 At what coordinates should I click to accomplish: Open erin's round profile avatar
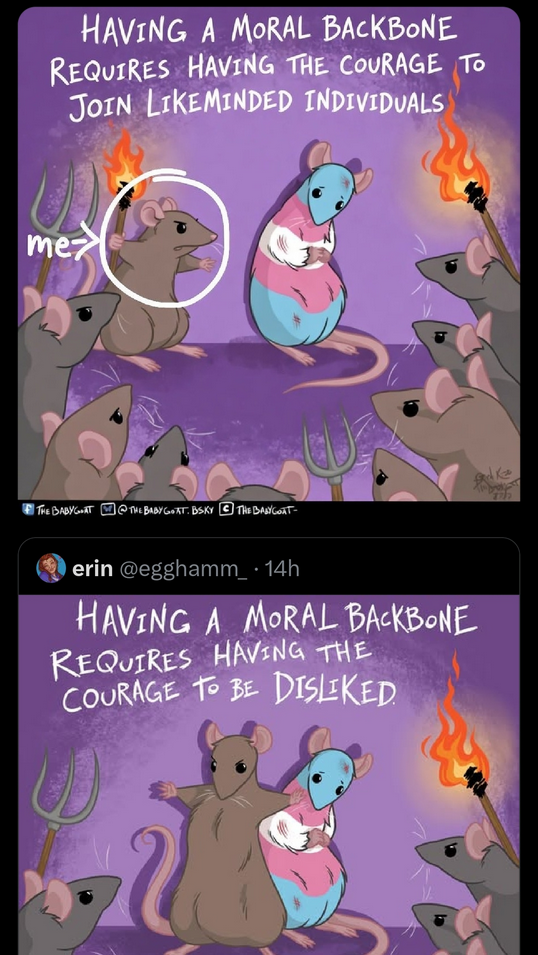tap(51, 568)
